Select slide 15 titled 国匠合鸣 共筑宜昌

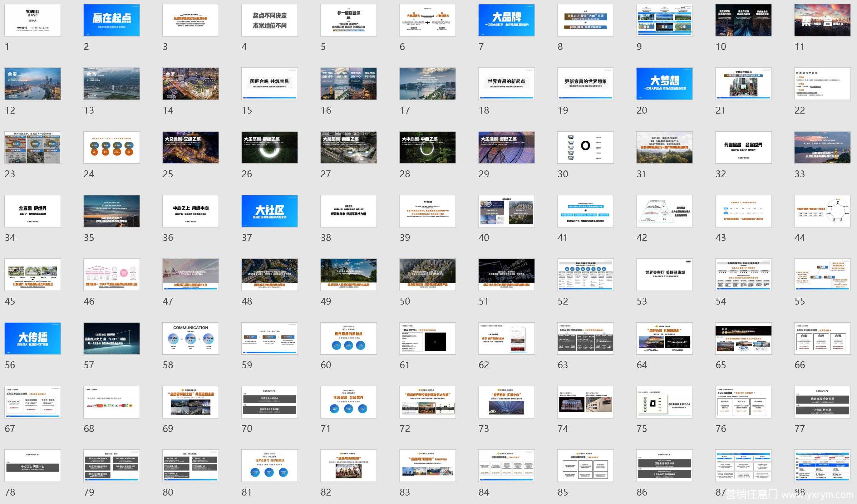pos(269,84)
